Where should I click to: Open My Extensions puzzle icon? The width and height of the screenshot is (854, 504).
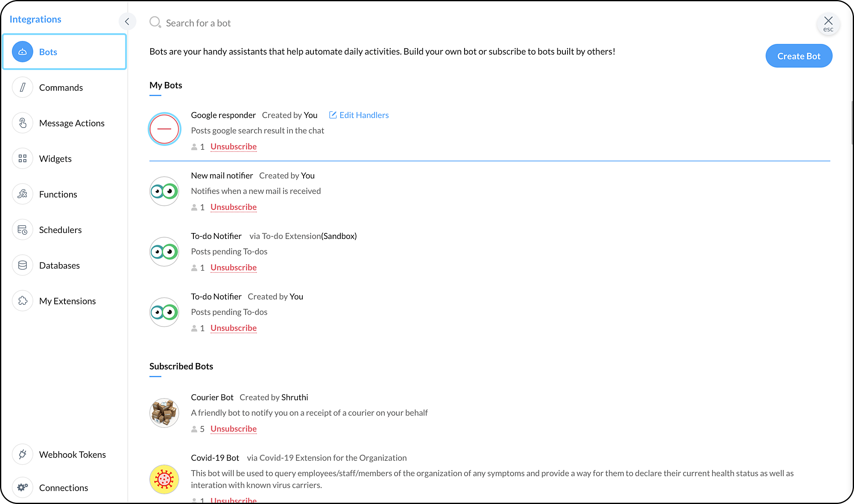[23, 301]
